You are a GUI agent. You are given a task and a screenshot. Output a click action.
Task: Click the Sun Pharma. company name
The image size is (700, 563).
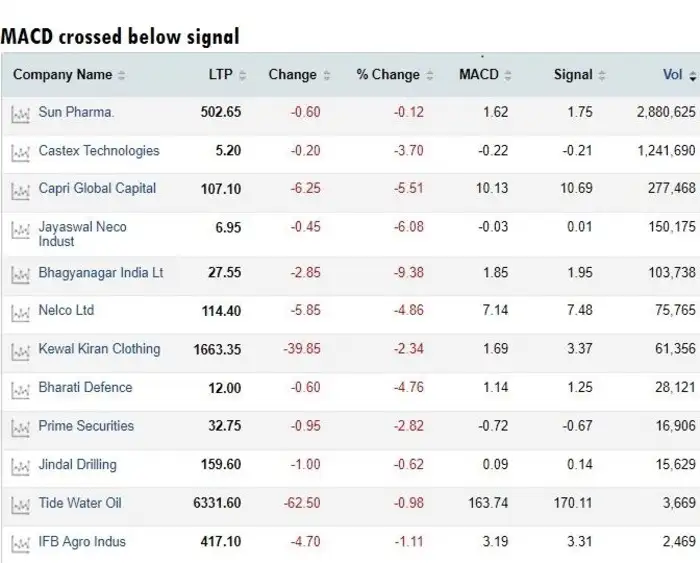pyautogui.click(x=76, y=112)
